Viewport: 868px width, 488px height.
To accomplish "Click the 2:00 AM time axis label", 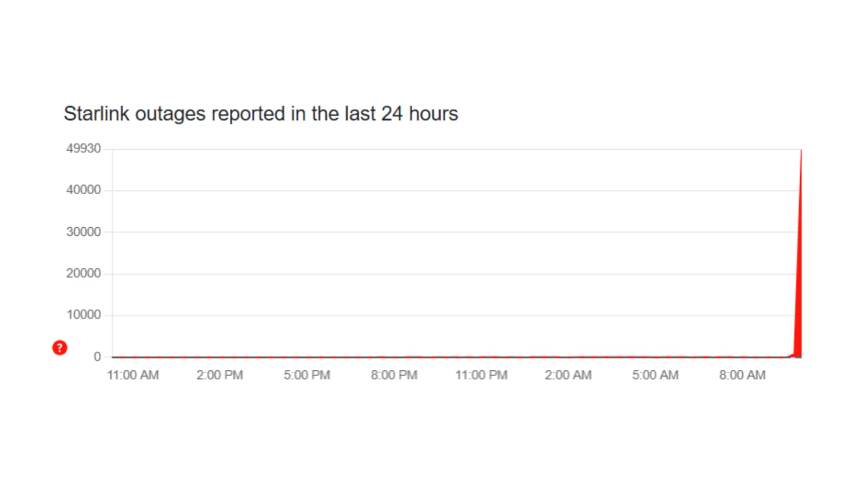I will (x=568, y=375).
